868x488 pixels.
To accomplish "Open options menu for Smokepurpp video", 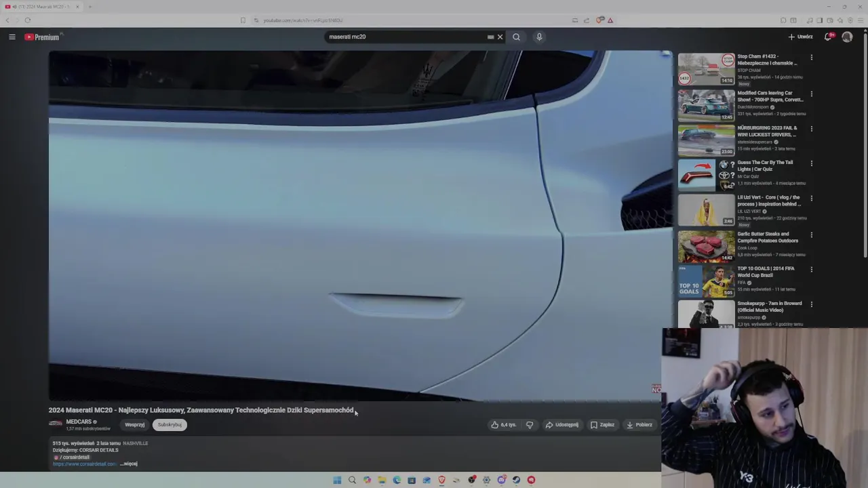I will tap(811, 304).
